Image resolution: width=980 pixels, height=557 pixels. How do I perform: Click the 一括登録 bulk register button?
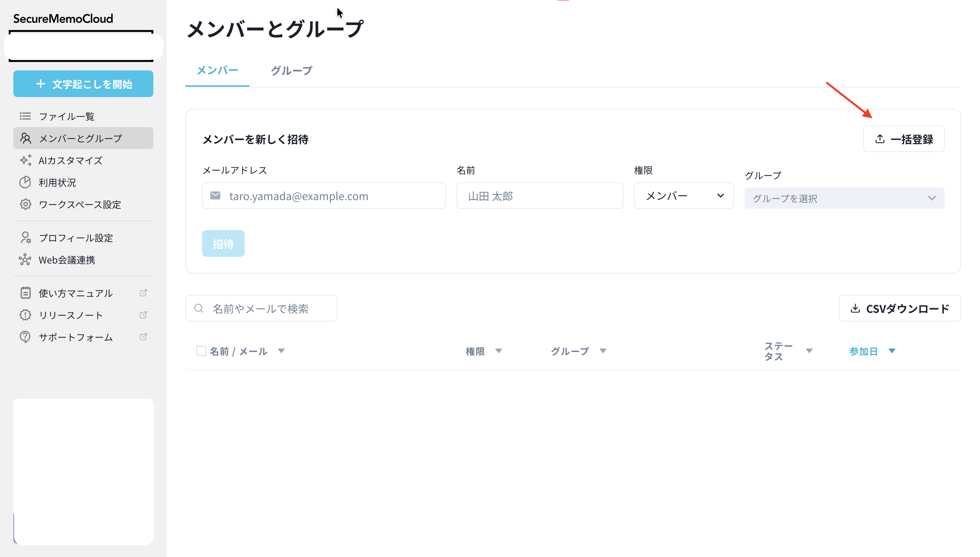(904, 138)
